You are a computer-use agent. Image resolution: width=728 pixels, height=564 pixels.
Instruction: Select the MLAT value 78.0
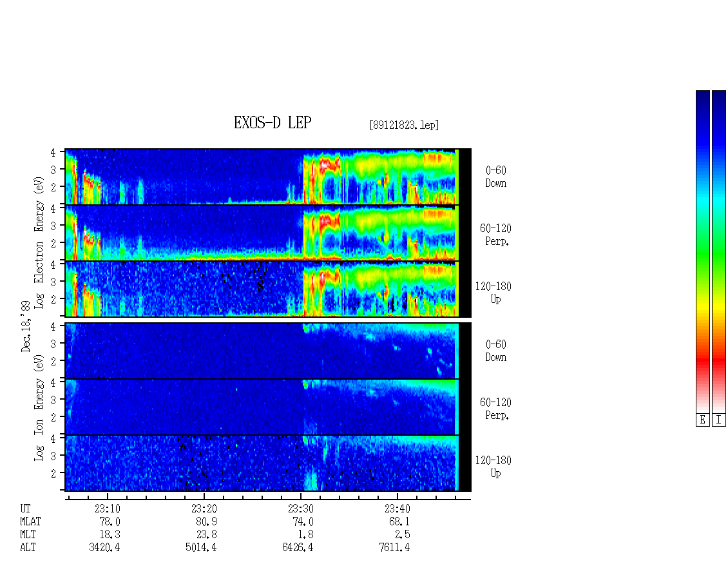click(110, 521)
